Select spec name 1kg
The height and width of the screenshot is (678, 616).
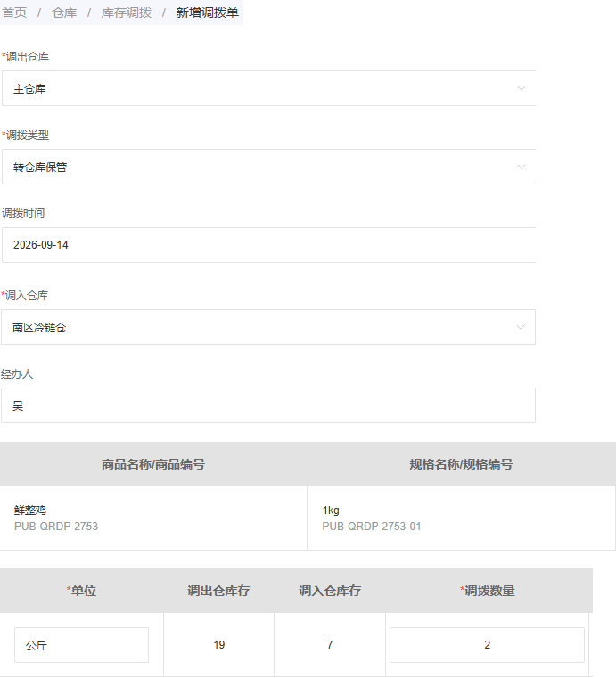tap(331, 511)
